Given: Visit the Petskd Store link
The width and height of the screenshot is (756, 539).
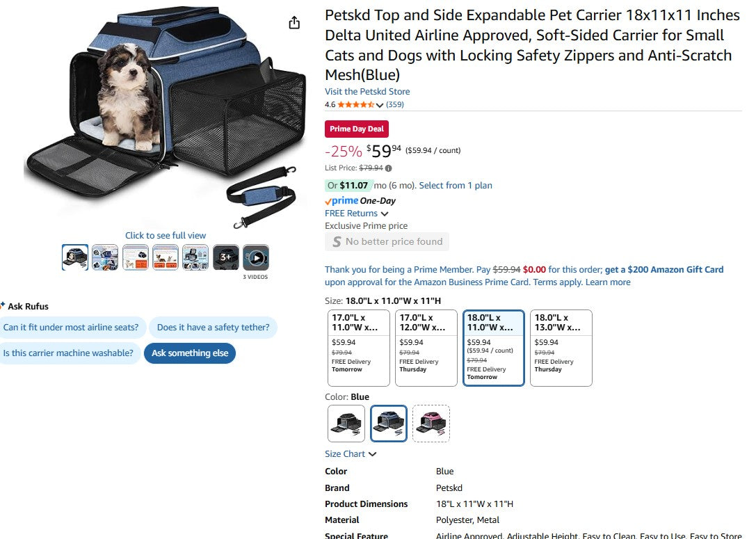Looking at the screenshot, I should tap(367, 91).
